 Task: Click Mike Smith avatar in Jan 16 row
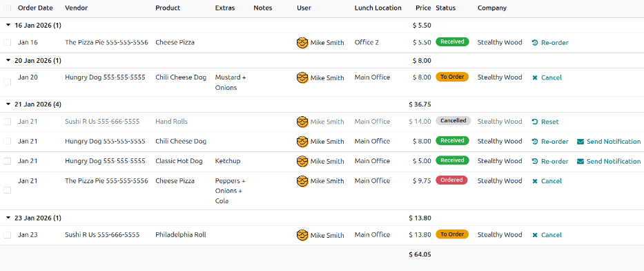(x=302, y=43)
